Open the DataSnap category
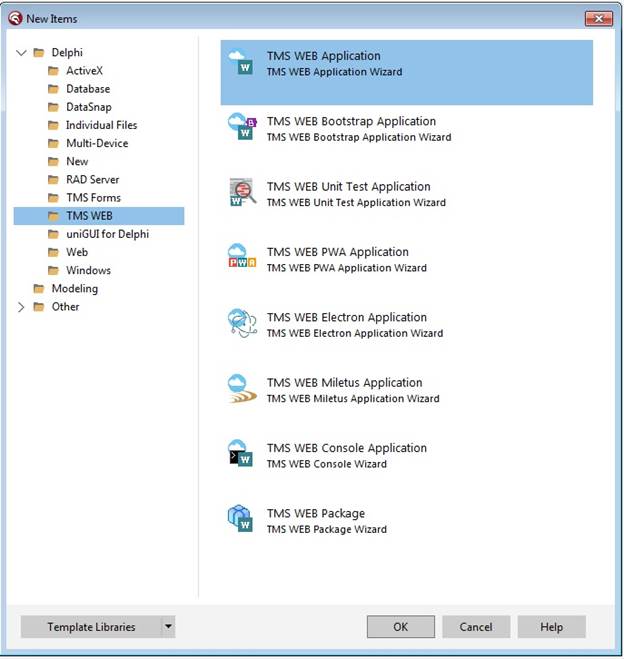Screen dimensions: 624x659 [x=88, y=107]
